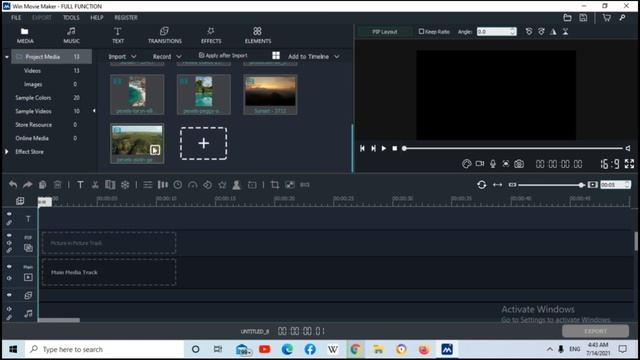640x360 pixels.
Task: Mute preview with the speaker icon
Action: [628, 148]
